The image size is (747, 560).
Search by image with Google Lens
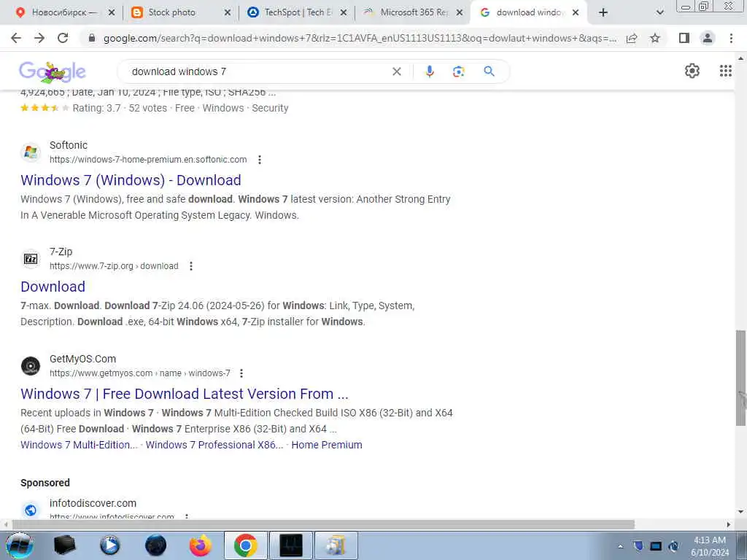pos(458,71)
